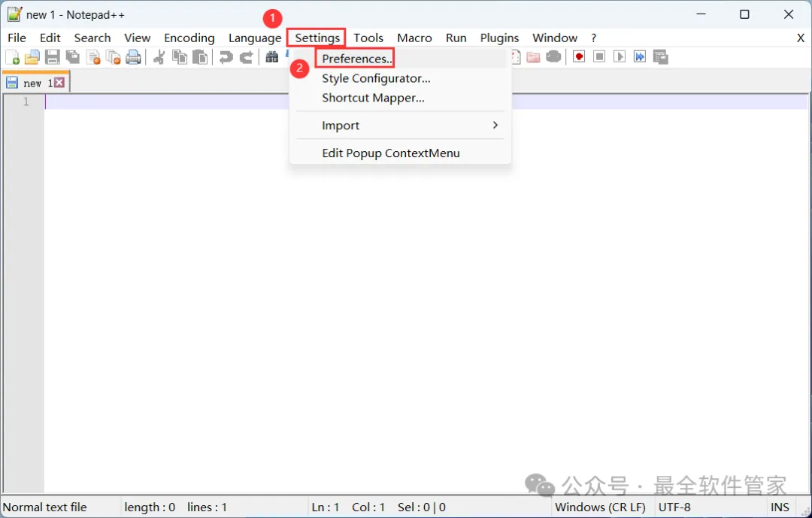The width and height of the screenshot is (812, 518).
Task: Toggle INS mode in status bar
Action: [x=780, y=507]
